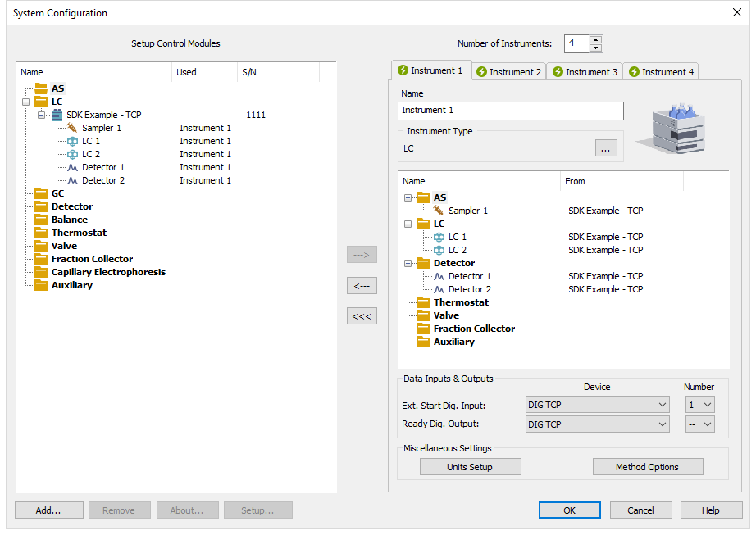Collapse the AS branch in the instrument tree
Viewport: 756px width, 535px height.
point(406,197)
